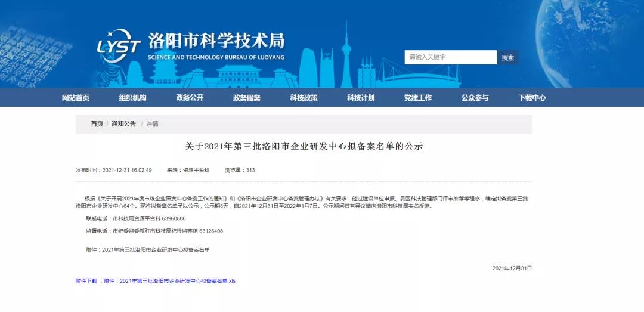
Task: Click the view count 浏览量：313
Action: (240, 170)
